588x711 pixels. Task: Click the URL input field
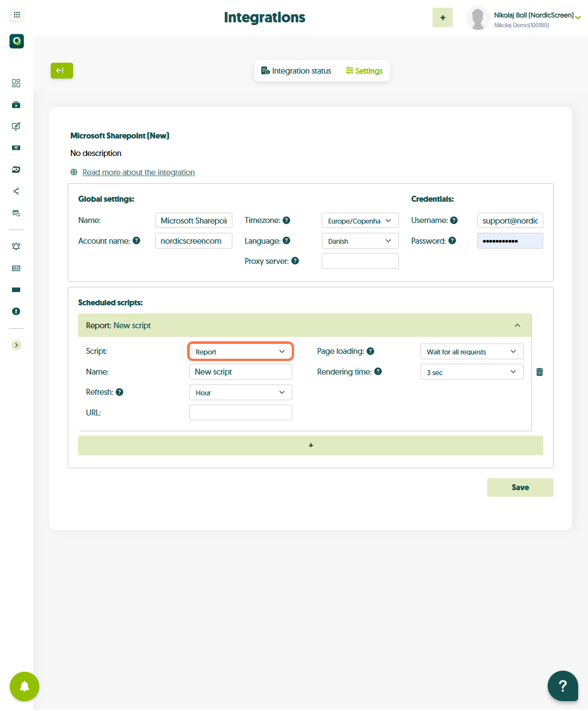241,413
